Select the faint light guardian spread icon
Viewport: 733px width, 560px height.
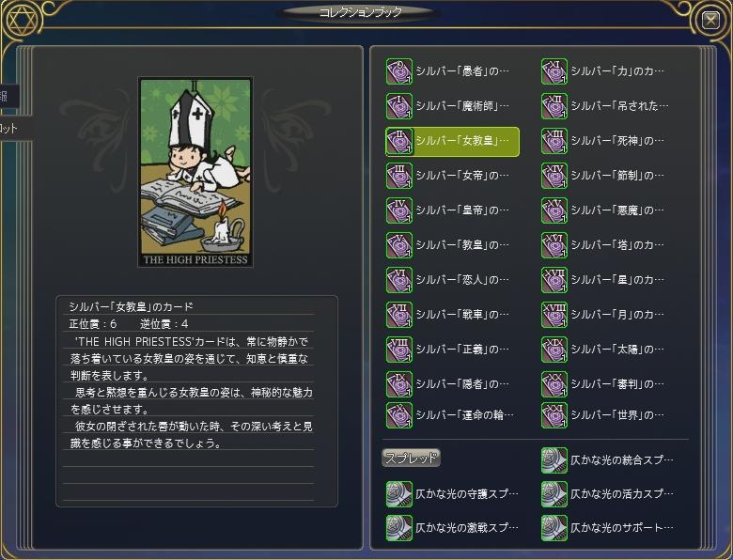[398, 494]
